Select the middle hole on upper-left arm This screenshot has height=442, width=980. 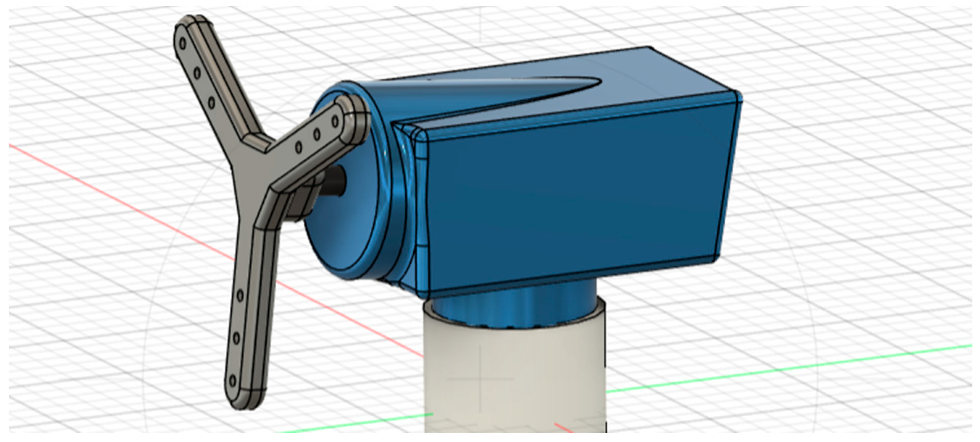(197, 73)
